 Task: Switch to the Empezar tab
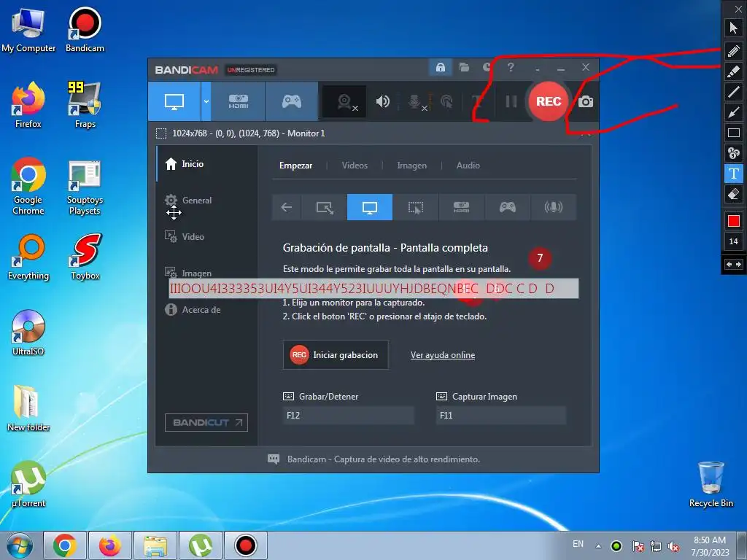(x=296, y=166)
